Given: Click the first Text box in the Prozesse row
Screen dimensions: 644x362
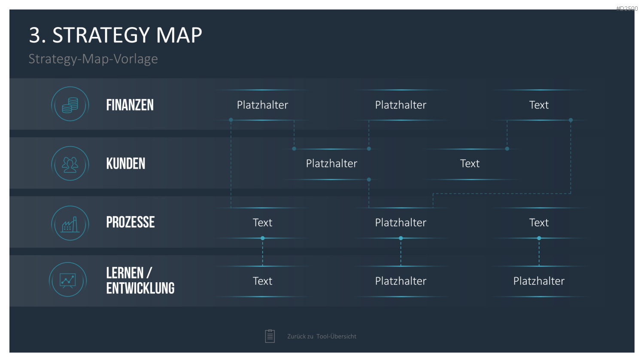Looking at the screenshot, I should [262, 223].
